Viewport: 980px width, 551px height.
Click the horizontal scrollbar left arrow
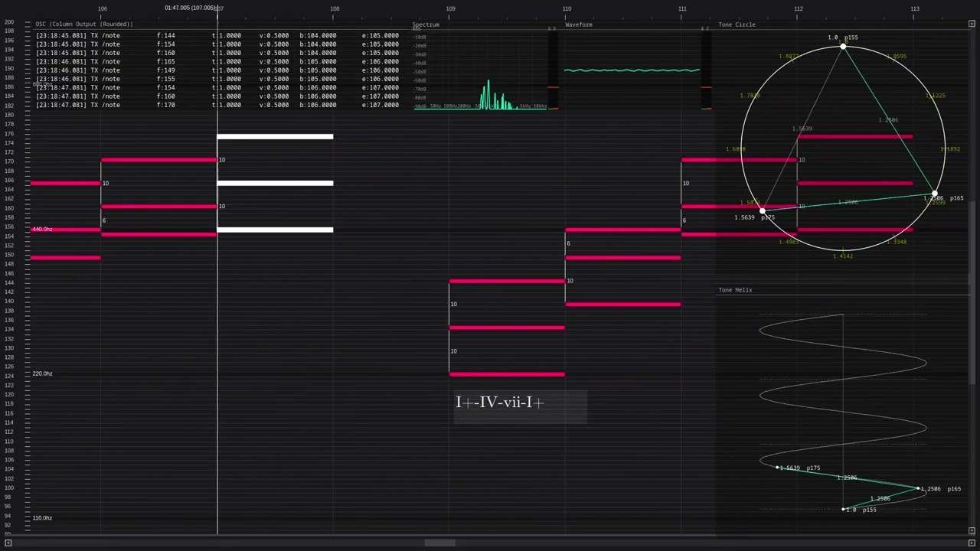click(8, 543)
